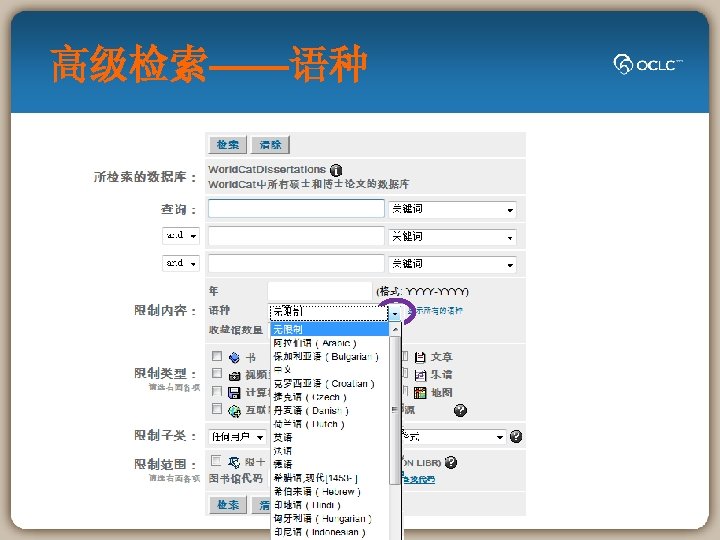
Task: Choose Dutch from the language list
Action: coord(329,424)
